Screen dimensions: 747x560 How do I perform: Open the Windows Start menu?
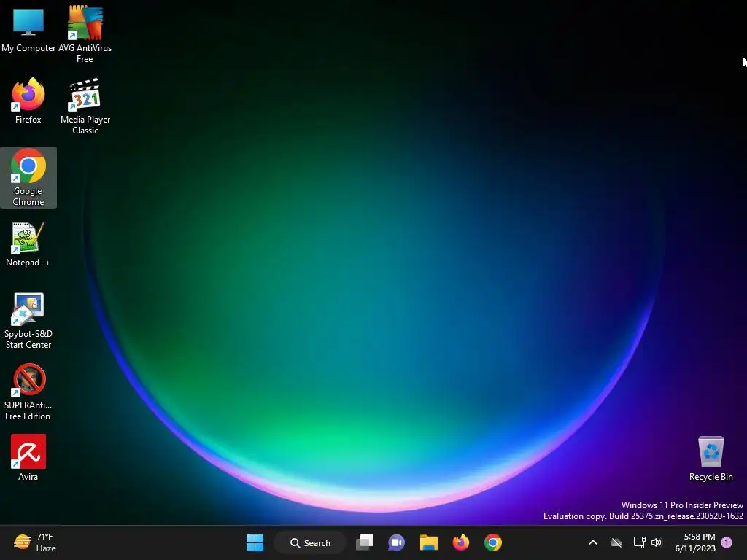click(255, 542)
